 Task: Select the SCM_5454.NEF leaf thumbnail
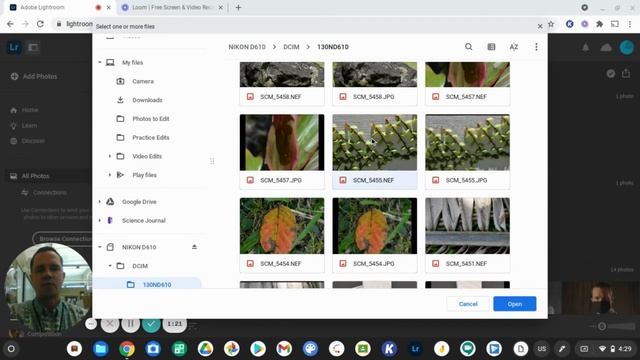point(282,226)
